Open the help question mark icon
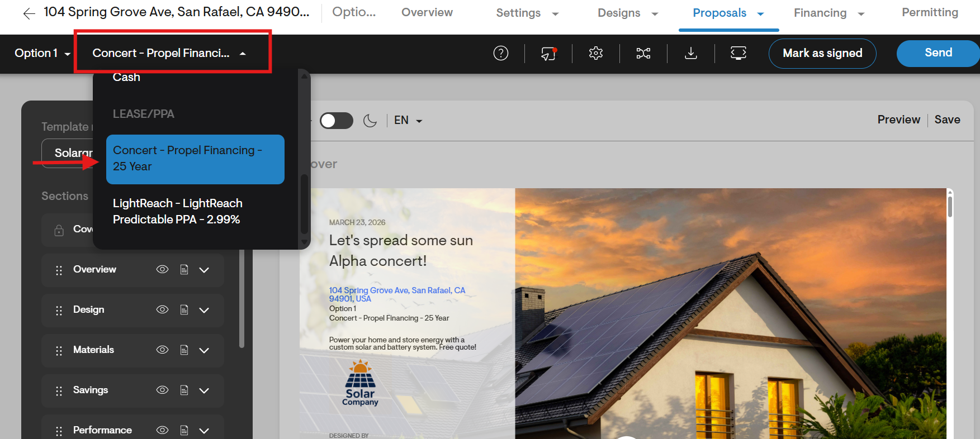980x439 pixels. point(501,53)
